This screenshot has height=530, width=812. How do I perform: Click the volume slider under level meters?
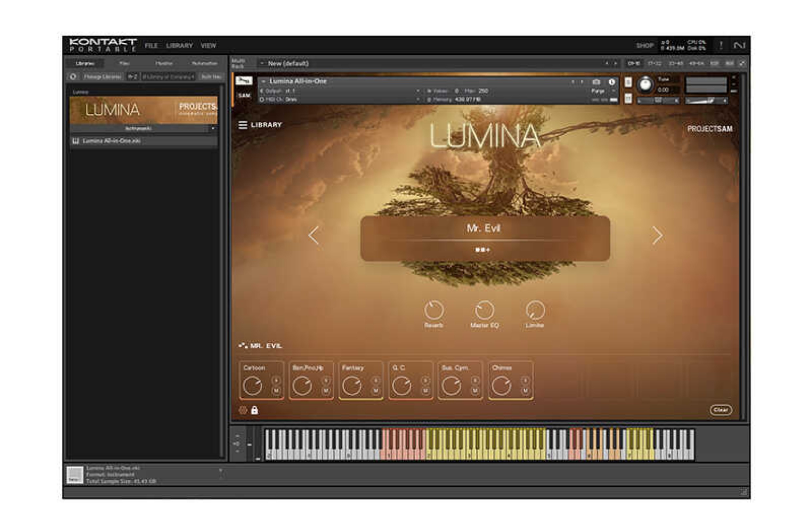tap(706, 101)
